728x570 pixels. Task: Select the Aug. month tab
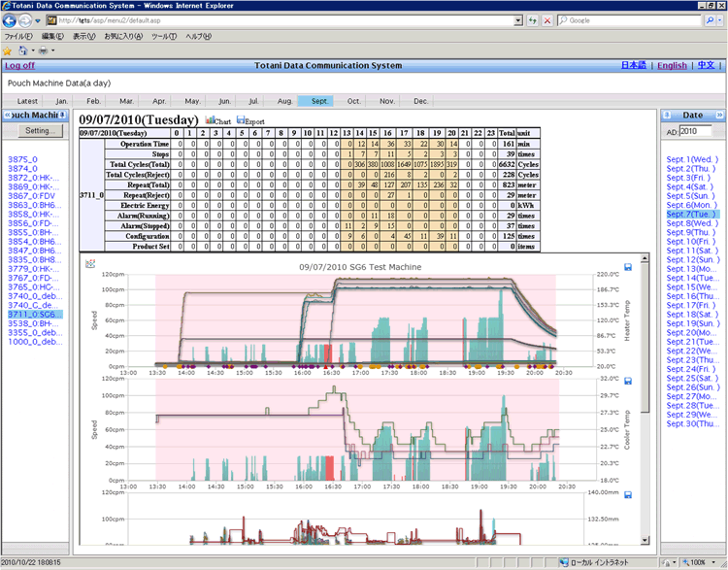pyautogui.click(x=284, y=101)
